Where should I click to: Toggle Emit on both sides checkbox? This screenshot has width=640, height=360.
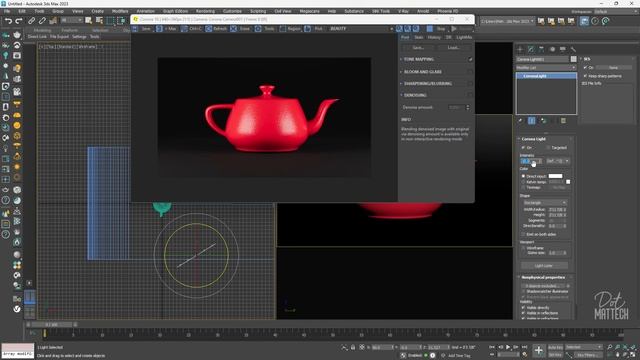click(x=524, y=234)
